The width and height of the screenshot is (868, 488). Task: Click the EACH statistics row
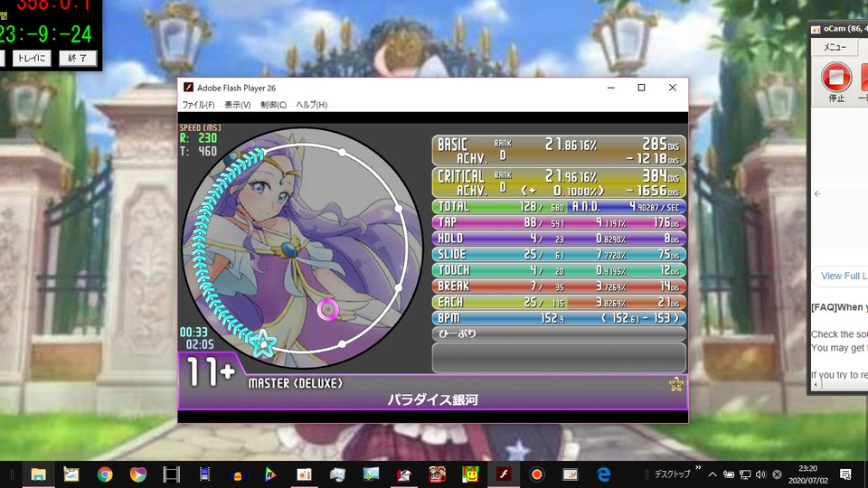(x=559, y=303)
